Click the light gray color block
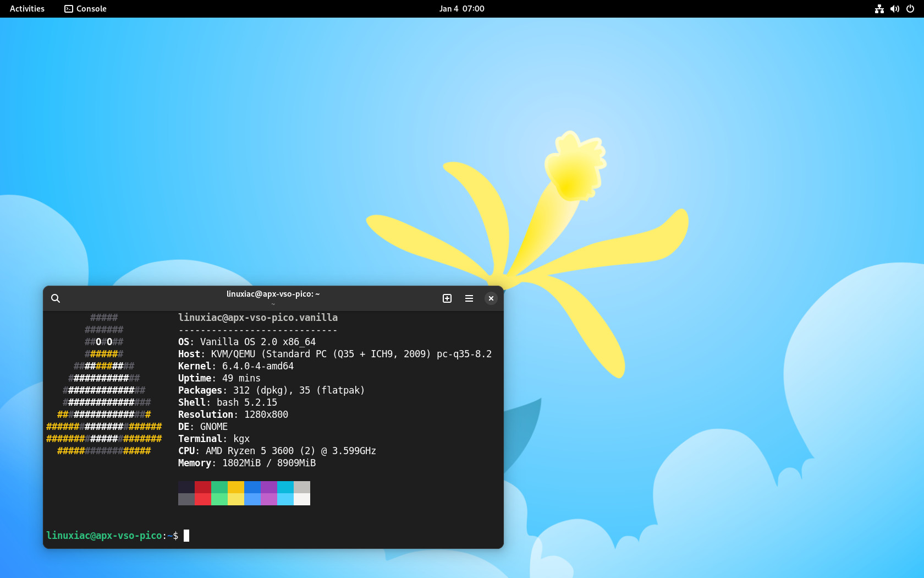This screenshot has height=578, width=924. [302, 487]
